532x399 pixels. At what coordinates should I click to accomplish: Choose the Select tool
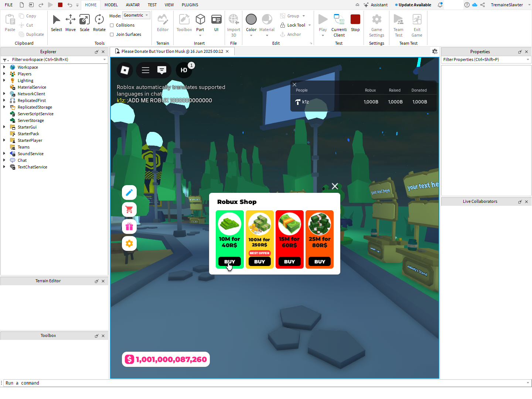point(57,23)
